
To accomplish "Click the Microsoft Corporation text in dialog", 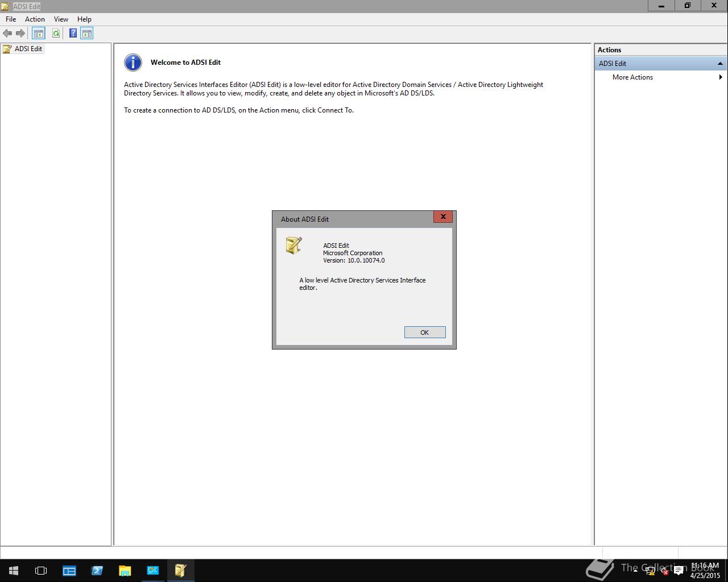I will click(x=353, y=253).
